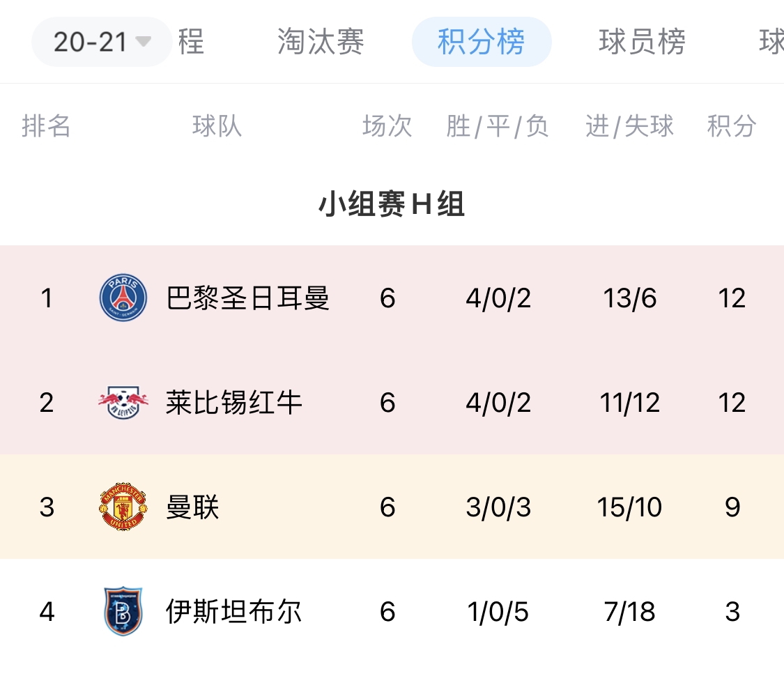Screen dimensions: 784x692
Task: Select the 积分榜 tab
Action: (481, 42)
